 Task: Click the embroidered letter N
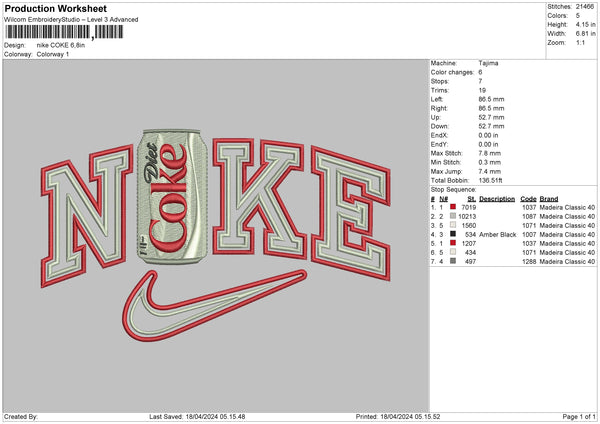point(87,215)
